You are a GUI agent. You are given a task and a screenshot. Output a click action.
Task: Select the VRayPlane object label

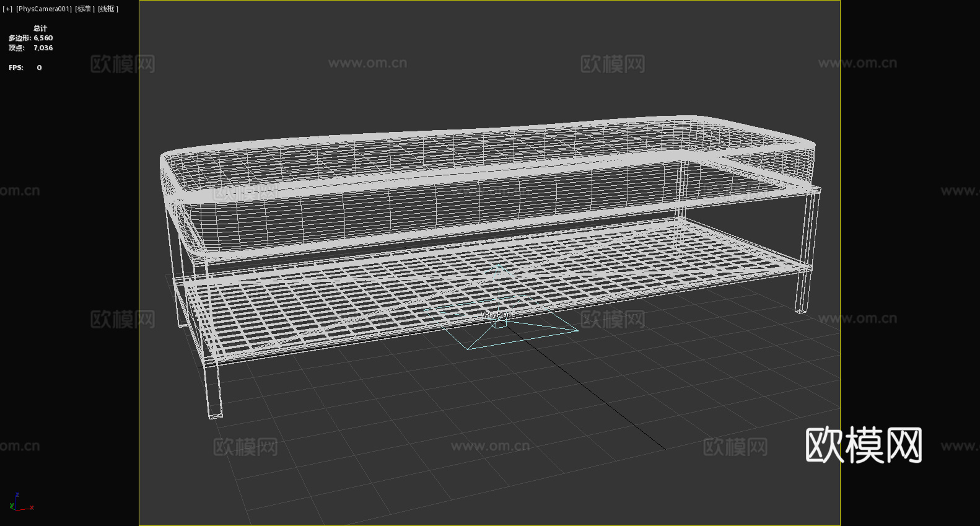(497, 314)
